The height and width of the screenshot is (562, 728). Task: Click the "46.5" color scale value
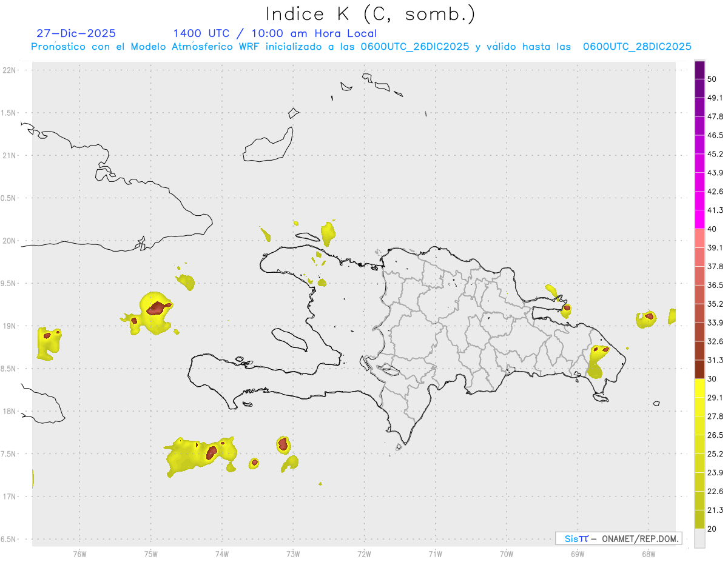(x=715, y=136)
